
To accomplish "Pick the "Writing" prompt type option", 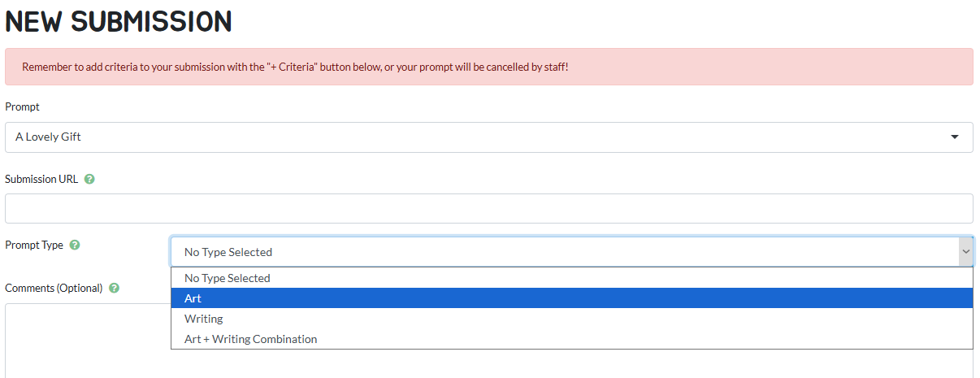I will (204, 319).
